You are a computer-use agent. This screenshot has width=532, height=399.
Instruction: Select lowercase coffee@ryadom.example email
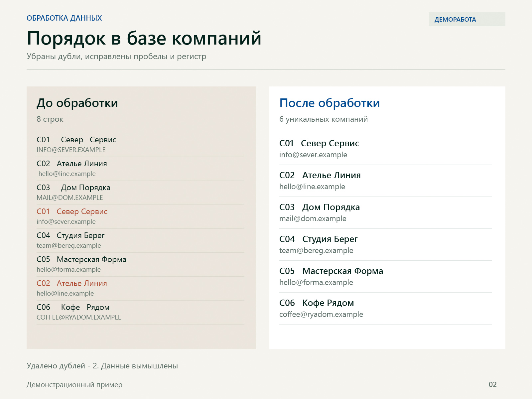pyautogui.click(x=321, y=314)
